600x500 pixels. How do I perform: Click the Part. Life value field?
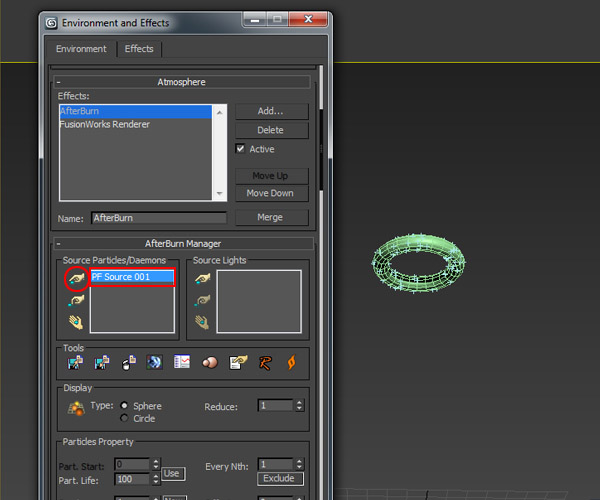132,479
